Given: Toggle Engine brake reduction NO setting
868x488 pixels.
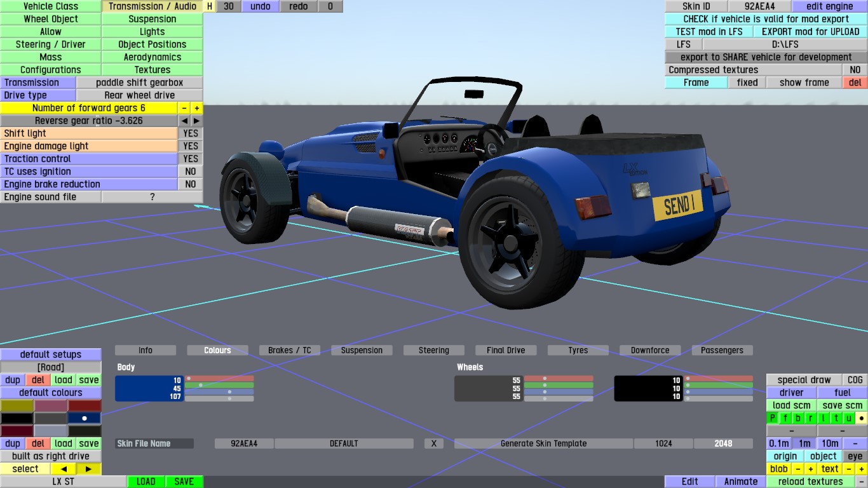Looking at the screenshot, I should [x=191, y=184].
